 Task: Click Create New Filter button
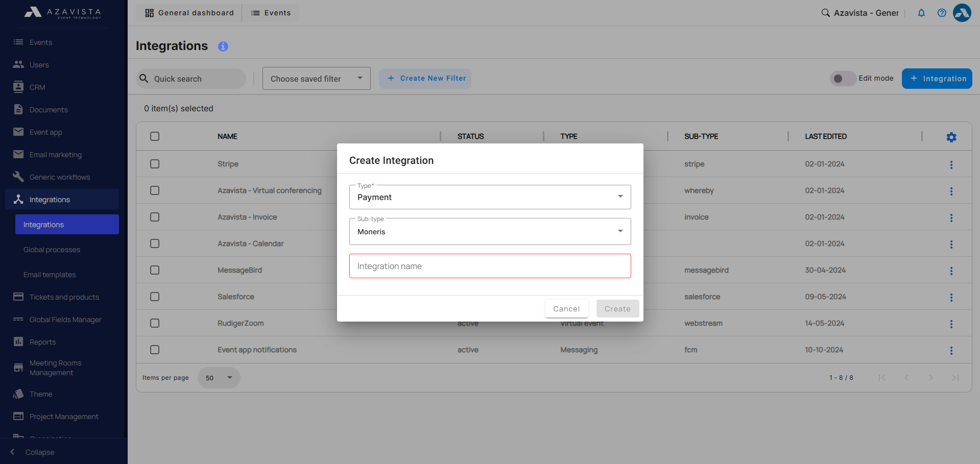[425, 79]
